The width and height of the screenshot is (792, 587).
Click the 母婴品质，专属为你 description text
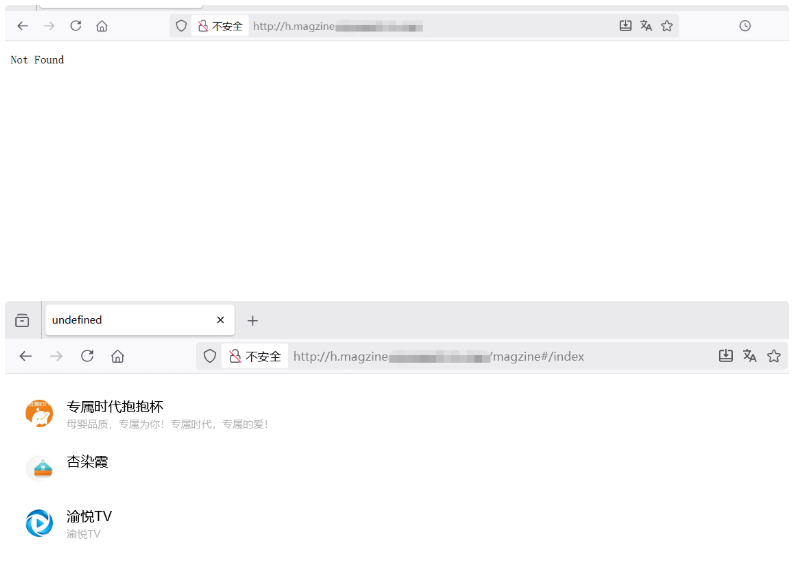(167, 424)
